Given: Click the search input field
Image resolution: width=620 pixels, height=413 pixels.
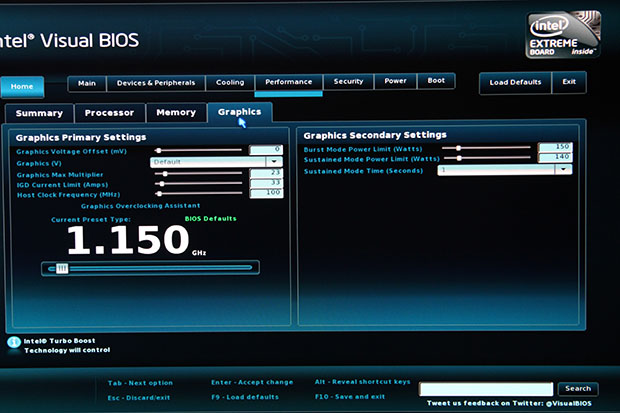Looking at the screenshot, I should [486, 389].
